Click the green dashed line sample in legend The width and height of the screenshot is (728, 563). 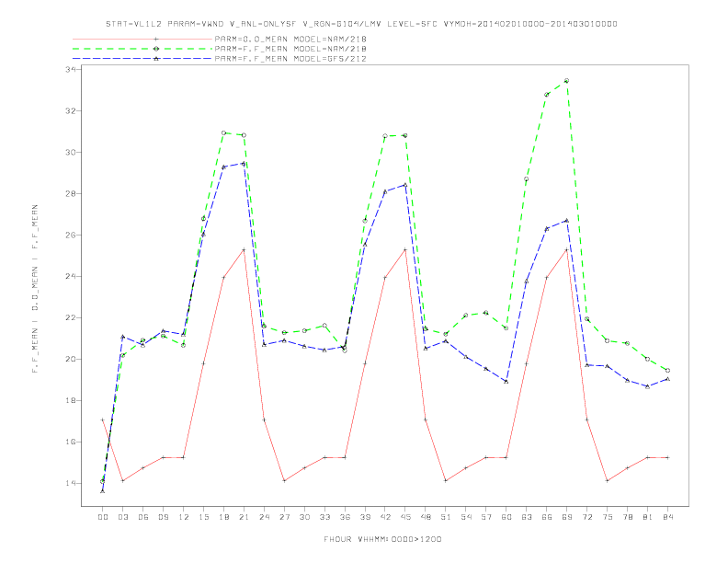(x=142, y=49)
